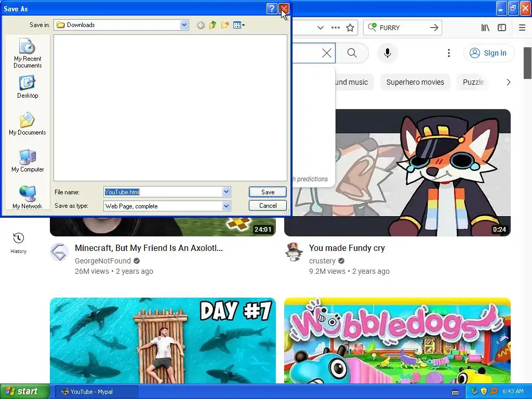Open My Documents in Save As sidebar
The height and width of the screenshot is (399, 532).
(28, 124)
